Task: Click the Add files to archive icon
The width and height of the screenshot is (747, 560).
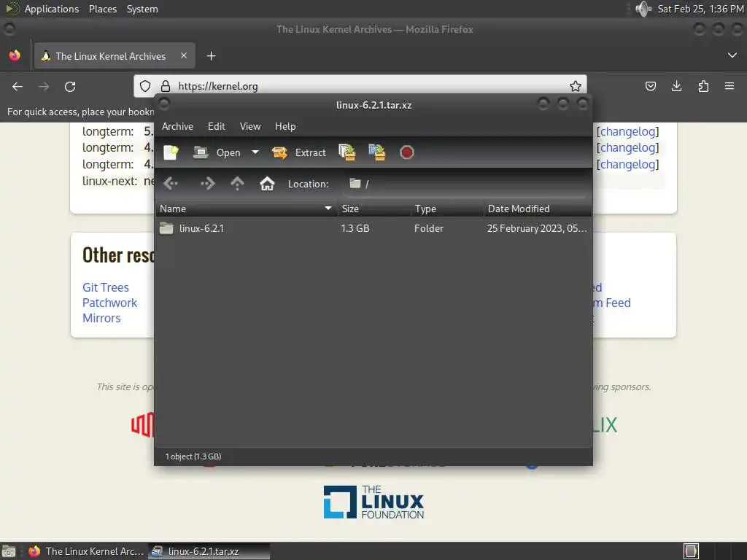Action: click(x=347, y=152)
